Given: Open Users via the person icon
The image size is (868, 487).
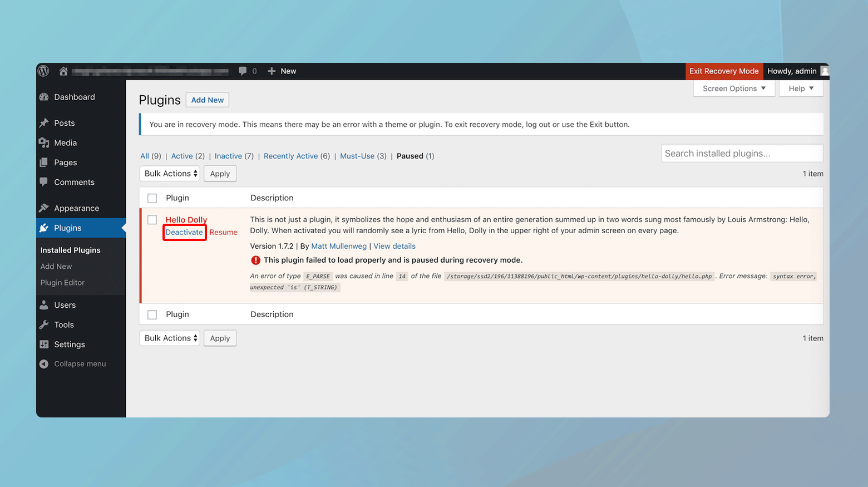Looking at the screenshot, I should coord(45,304).
